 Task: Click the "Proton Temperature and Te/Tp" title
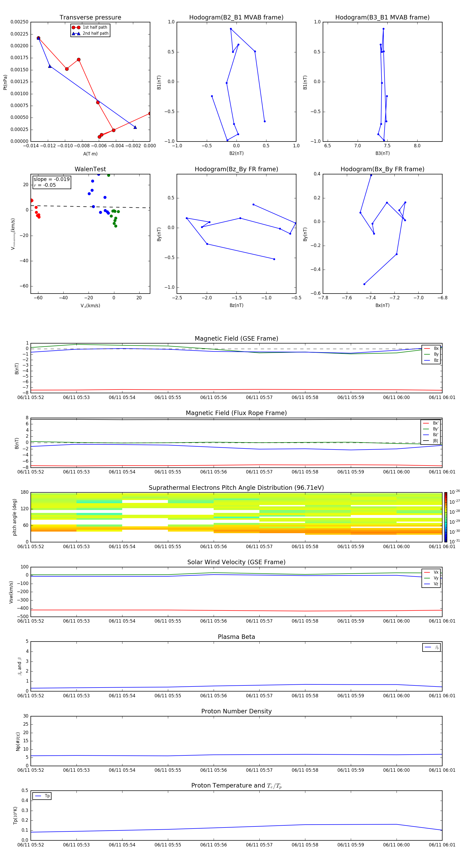(236, 786)
